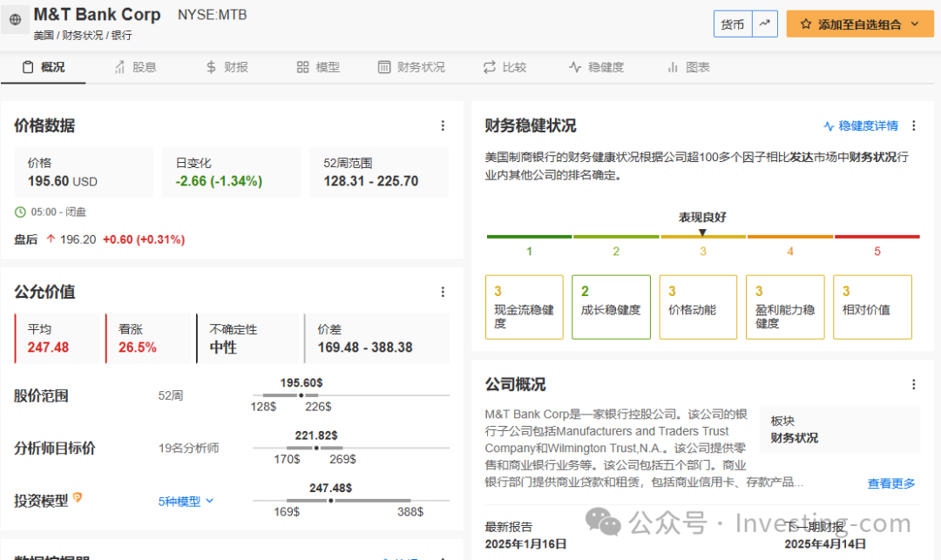941x560 pixels.
Task: Click 添加至自选组合 watchlist button
Action: tap(860, 24)
